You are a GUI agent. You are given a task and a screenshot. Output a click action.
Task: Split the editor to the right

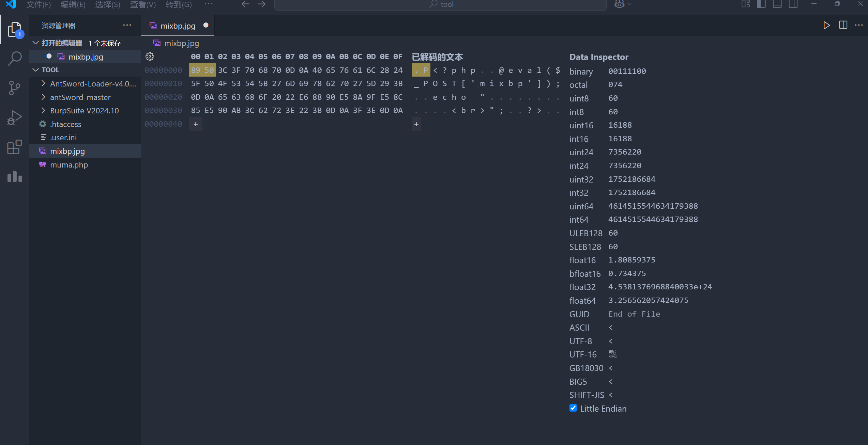coord(843,25)
